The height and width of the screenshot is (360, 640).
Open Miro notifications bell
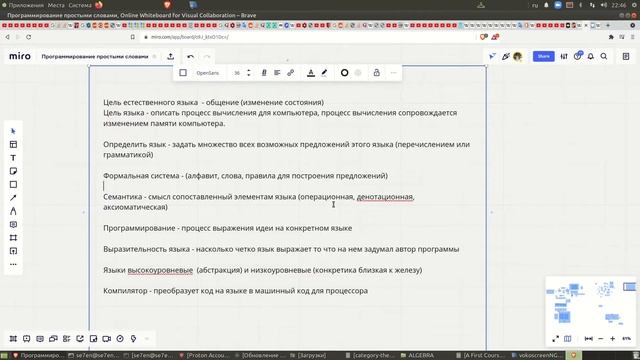591,56
